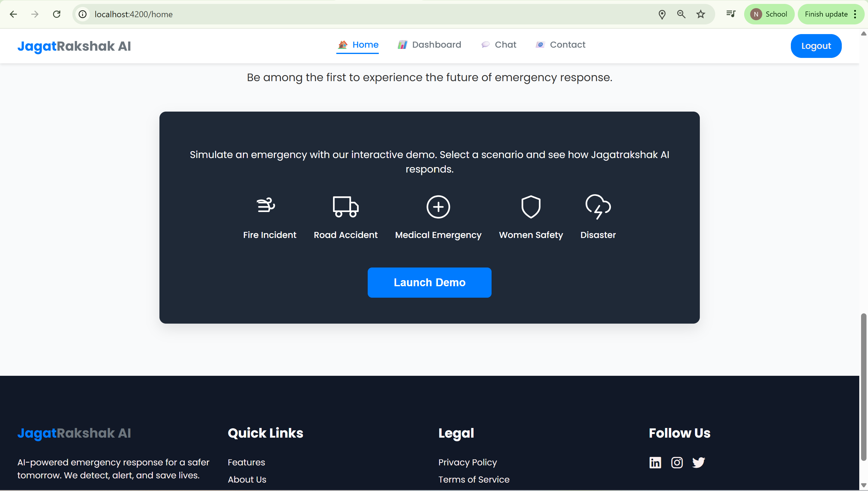Select the Fire Incident wind icon
The image size is (868, 491).
coord(266,205)
